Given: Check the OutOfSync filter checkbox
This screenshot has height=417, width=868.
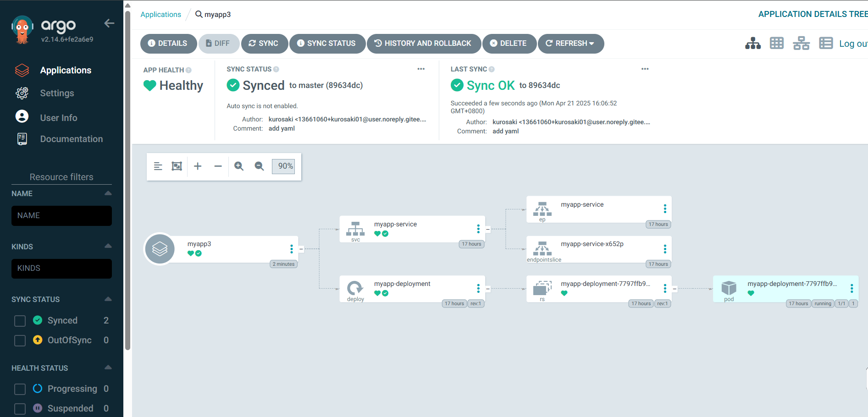Looking at the screenshot, I should 20,340.
